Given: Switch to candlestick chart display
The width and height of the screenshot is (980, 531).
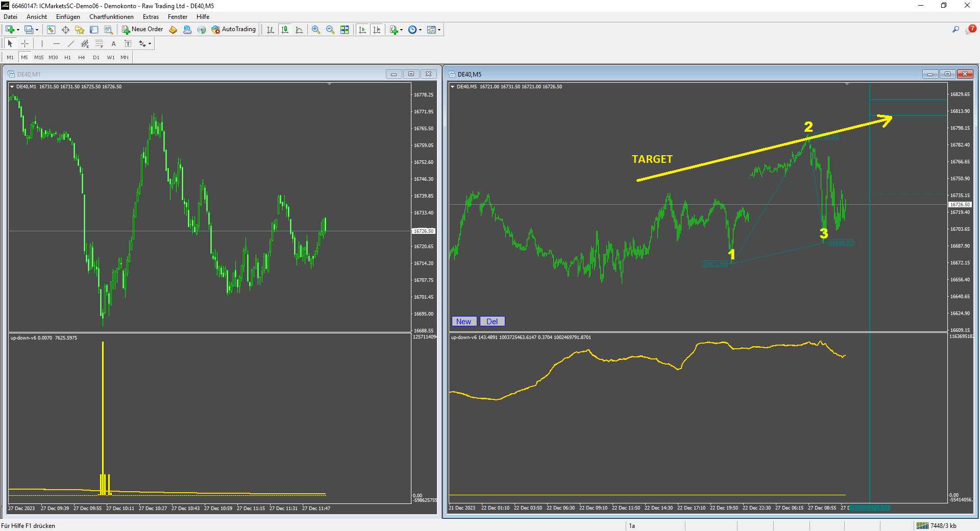Looking at the screenshot, I should [285, 30].
